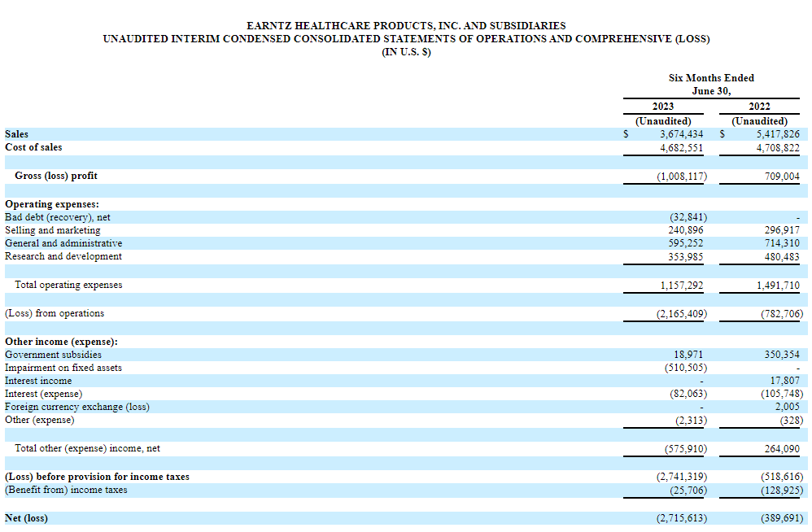Click 'Selling and marketing' label
This screenshot has width=812, height=532.
(53, 230)
